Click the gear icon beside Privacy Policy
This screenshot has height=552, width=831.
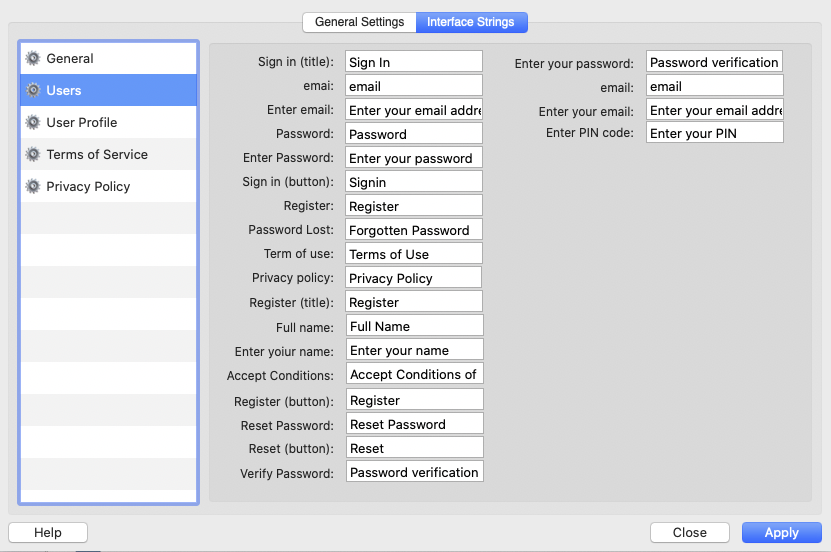tap(33, 187)
